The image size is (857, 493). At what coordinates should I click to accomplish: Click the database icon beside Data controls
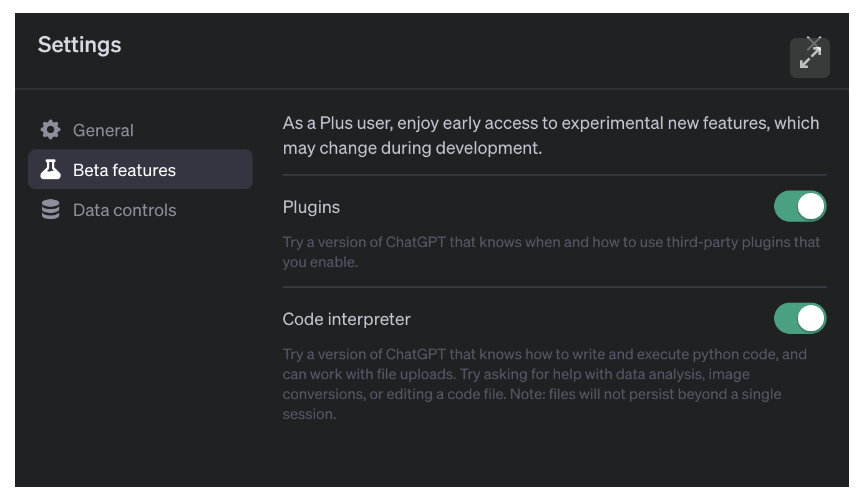pos(50,209)
